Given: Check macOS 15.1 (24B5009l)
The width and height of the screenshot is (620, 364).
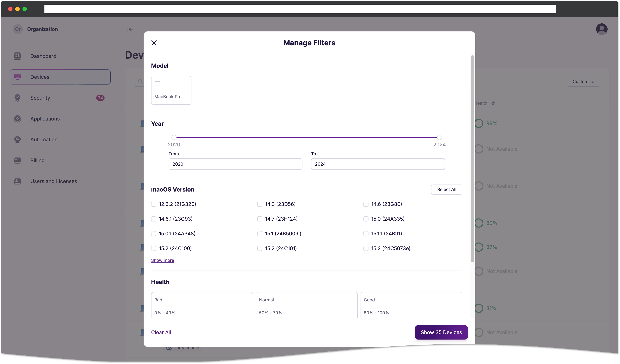Looking at the screenshot, I should (x=260, y=234).
